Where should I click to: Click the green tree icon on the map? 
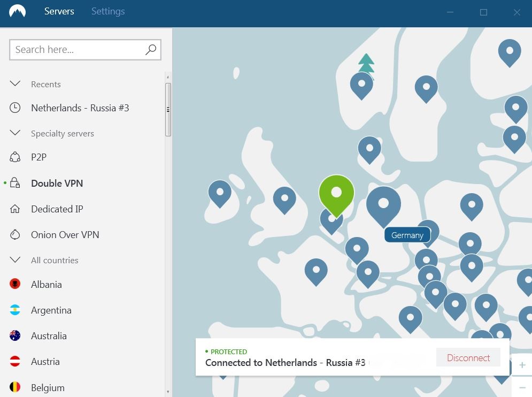pyautogui.click(x=366, y=63)
